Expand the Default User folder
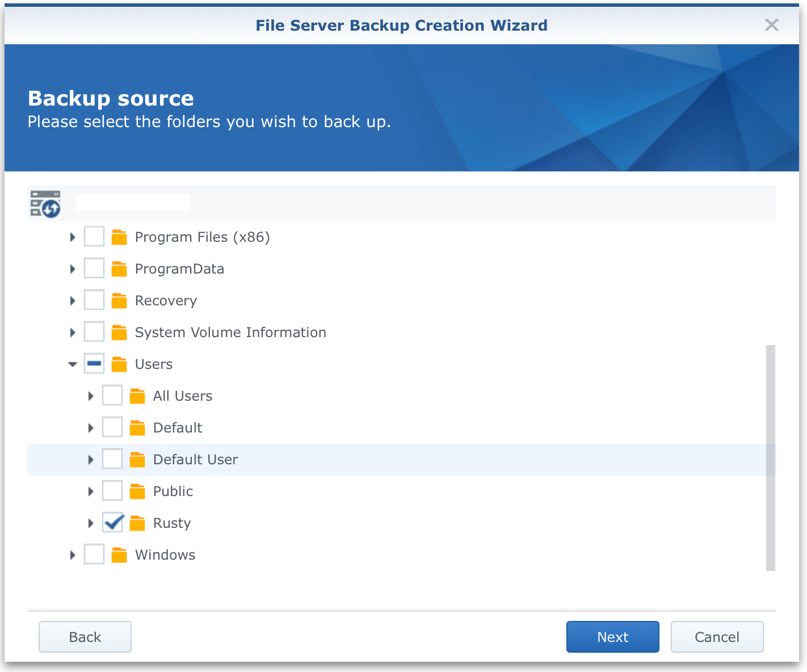Screen dimensions: 807x672 (90, 460)
